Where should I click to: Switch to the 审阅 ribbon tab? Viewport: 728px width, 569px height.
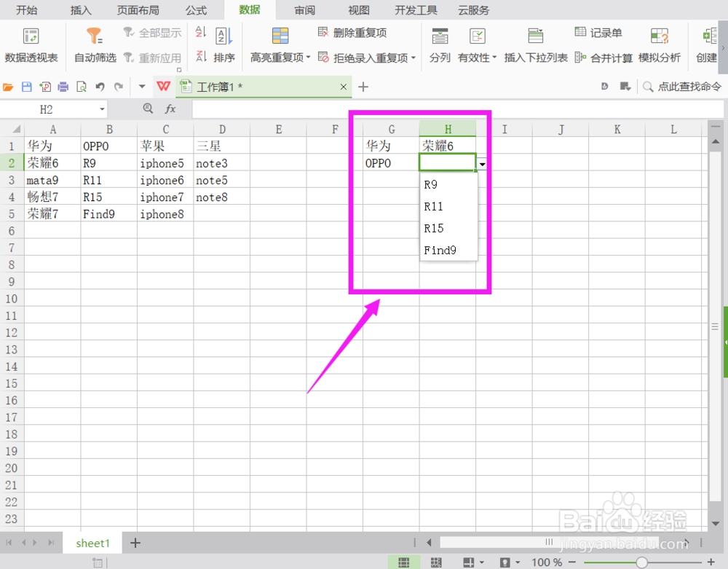304,10
